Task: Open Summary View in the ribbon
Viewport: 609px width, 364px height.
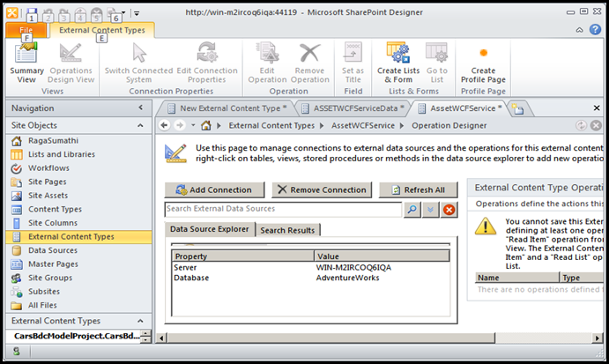Action: 26,63
